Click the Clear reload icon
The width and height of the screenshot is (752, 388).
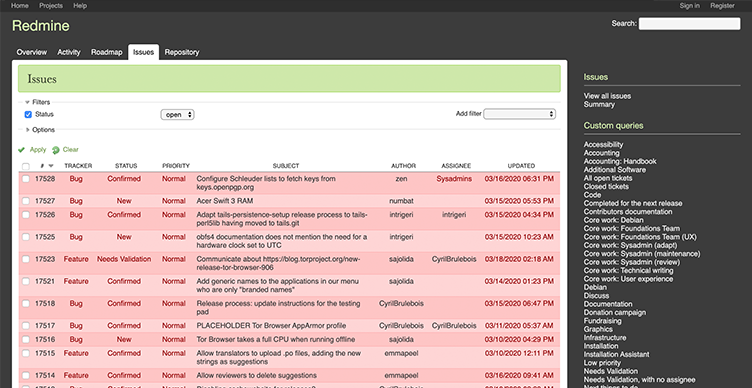coord(56,150)
